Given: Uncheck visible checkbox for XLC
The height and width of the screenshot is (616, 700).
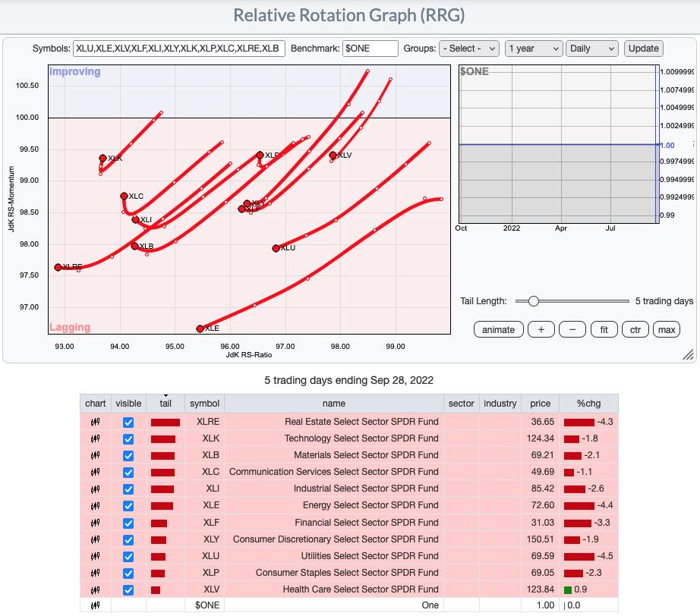Looking at the screenshot, I should point(128,473).
